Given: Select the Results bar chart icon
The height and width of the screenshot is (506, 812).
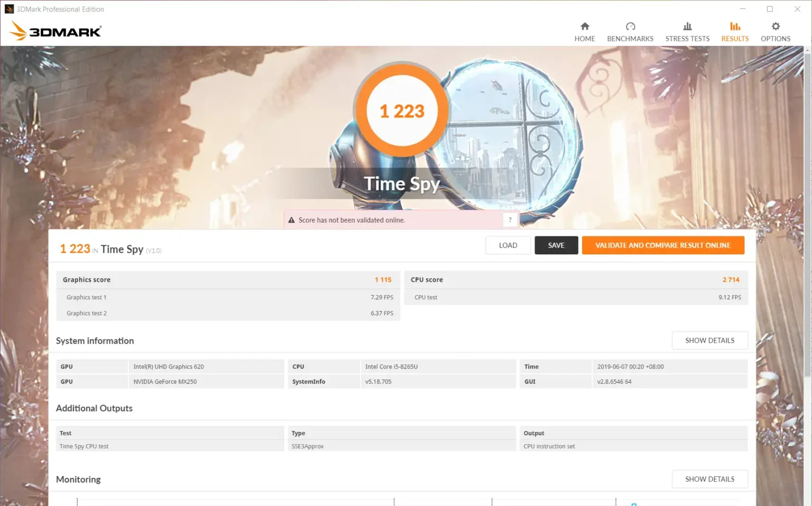Looking at the screenshot, I should tap(735, 26).
